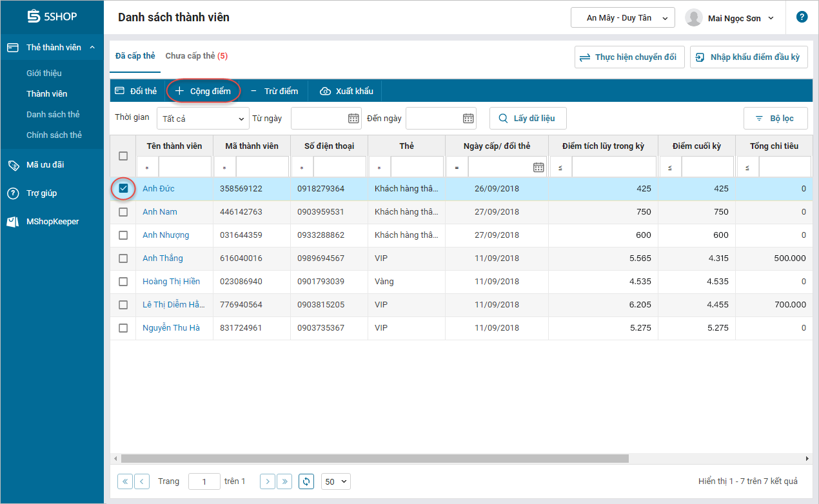
Task: Go to the last page arrow
Action: (x=284, y=481)
